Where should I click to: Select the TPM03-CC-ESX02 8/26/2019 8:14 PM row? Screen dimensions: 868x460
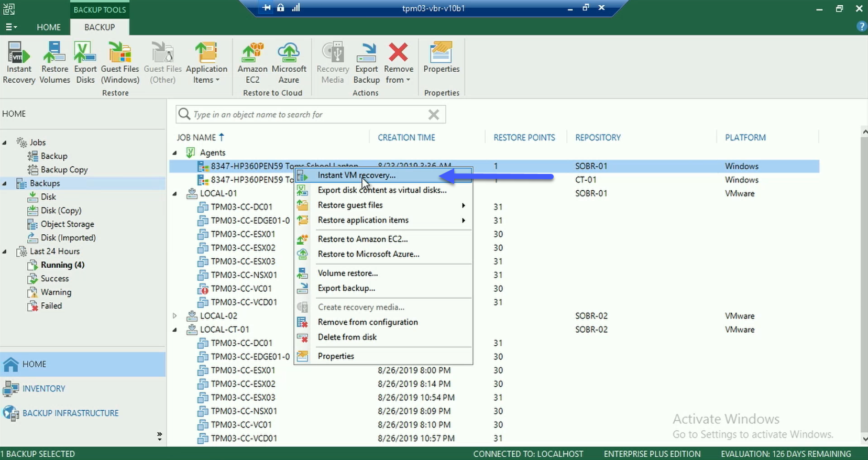click(494, 384)
